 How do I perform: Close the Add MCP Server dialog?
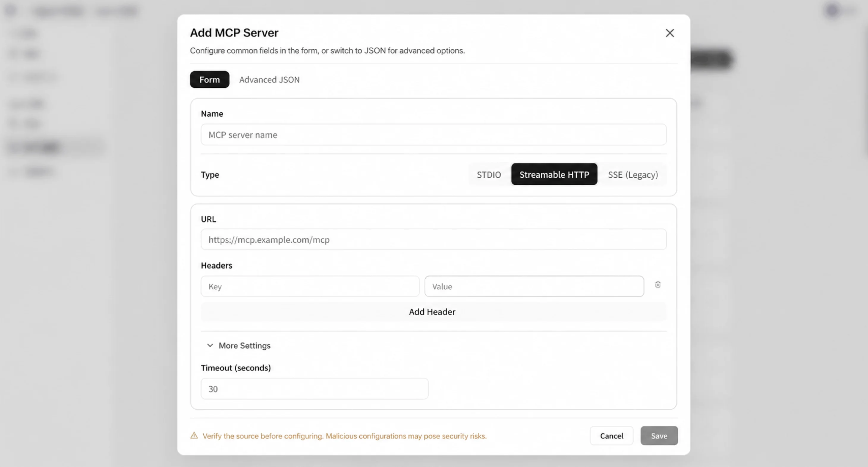click(x=670, y=33)
